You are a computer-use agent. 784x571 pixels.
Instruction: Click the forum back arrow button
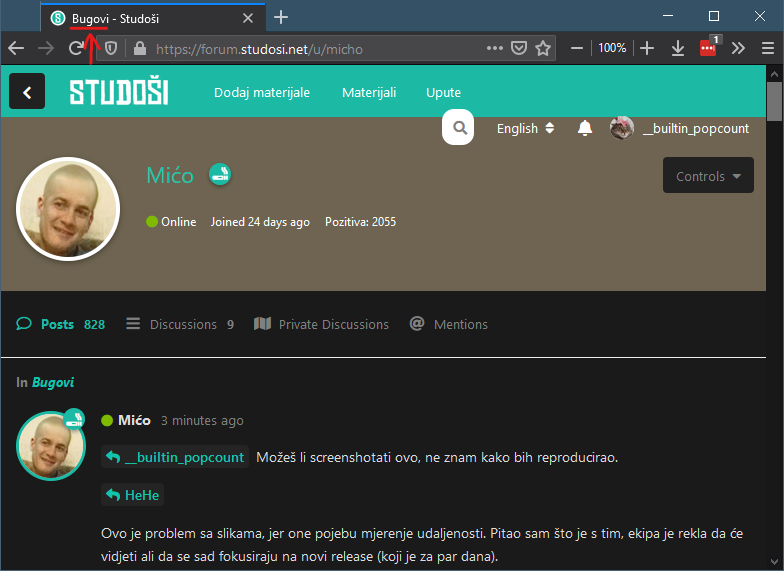(x=27, y=92)
